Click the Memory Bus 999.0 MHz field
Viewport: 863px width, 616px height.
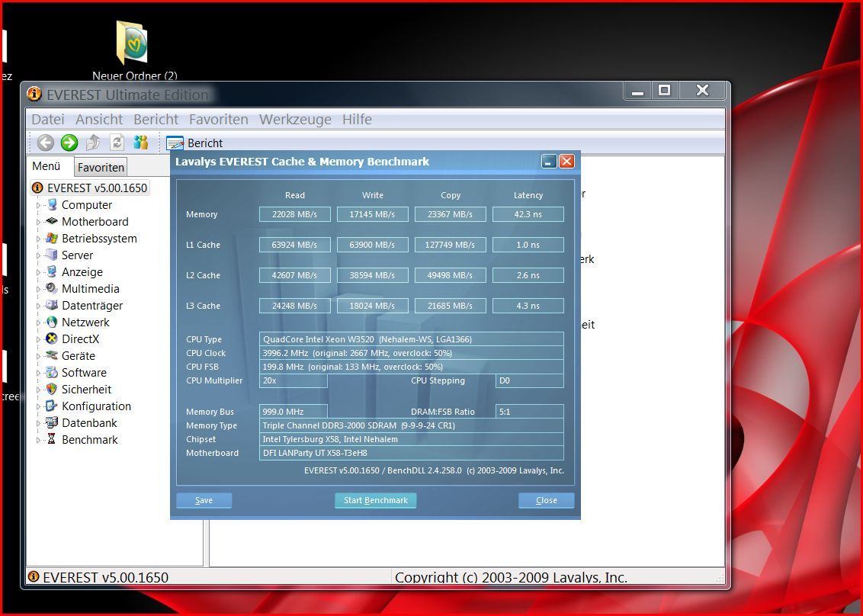coord(294,412)
